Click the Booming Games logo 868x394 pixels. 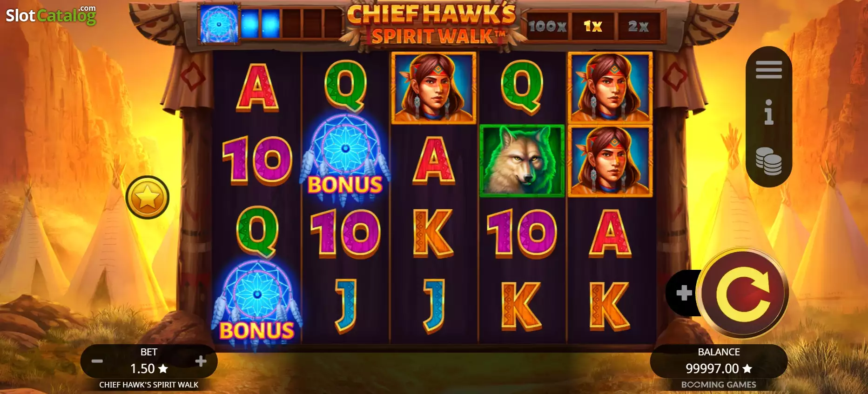[719, 385]
